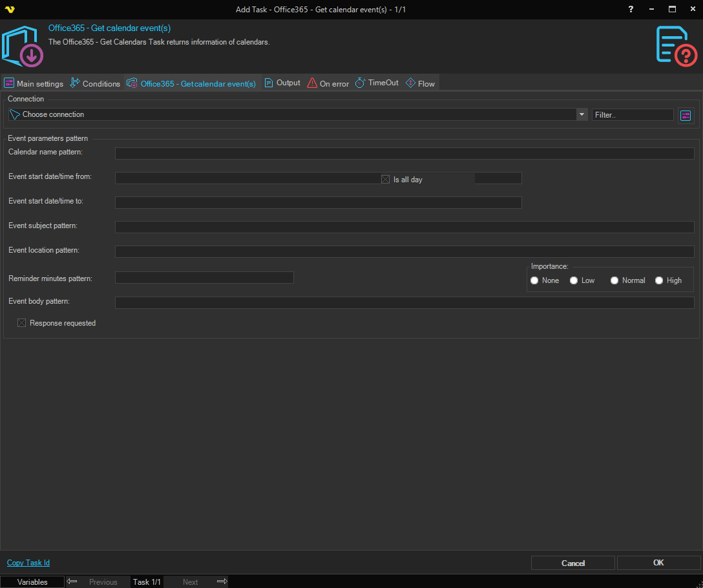This screenshot has width=703, height=588.
Task: Maximize the Add Task window
Action: 672,9
